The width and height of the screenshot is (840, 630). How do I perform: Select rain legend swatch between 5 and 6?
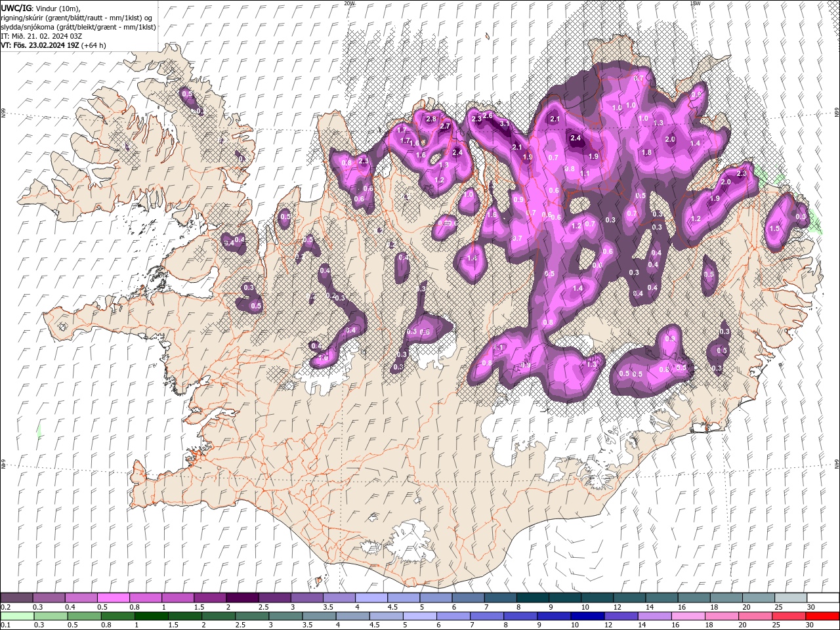[x=419, y=616]
